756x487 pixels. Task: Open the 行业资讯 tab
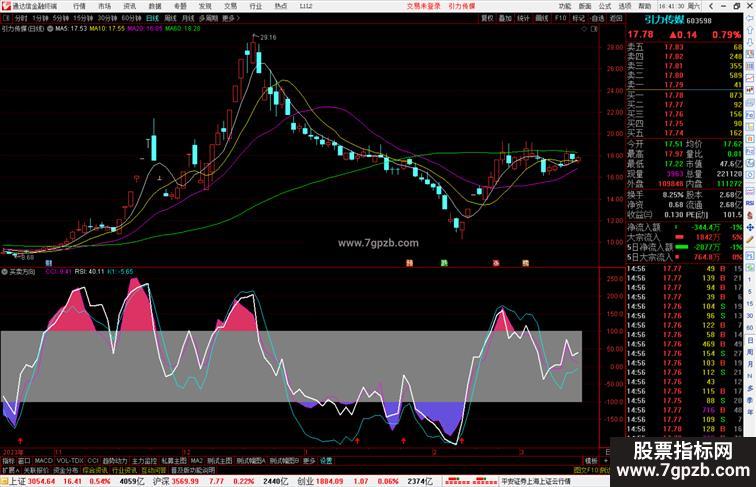(124, 470)
